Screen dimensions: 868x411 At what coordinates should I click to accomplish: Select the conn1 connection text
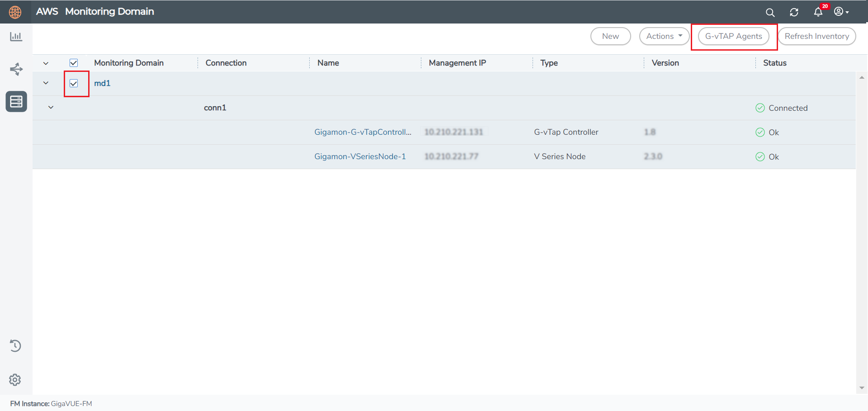[x=215, y=108]
